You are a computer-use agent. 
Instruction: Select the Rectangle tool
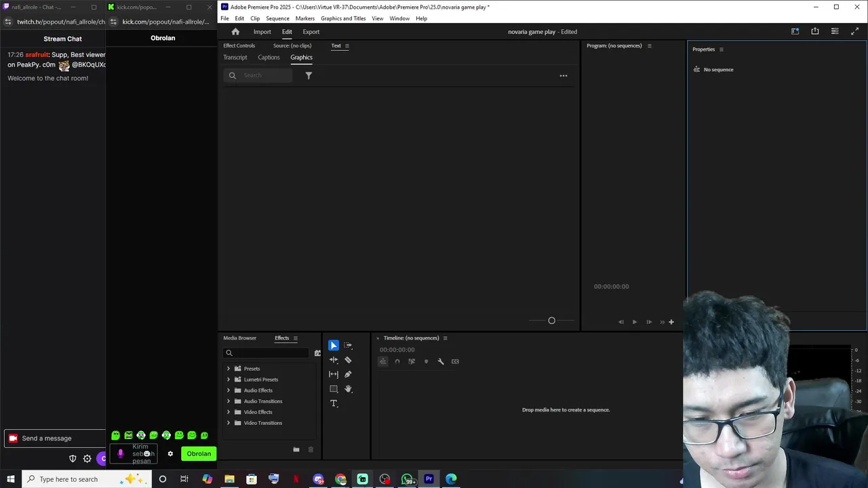(x=334, y=389)
